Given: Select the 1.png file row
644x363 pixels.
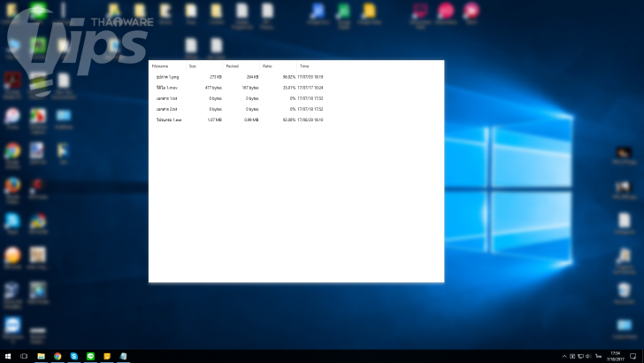Looking at the screenshot, I should point(240,77).
